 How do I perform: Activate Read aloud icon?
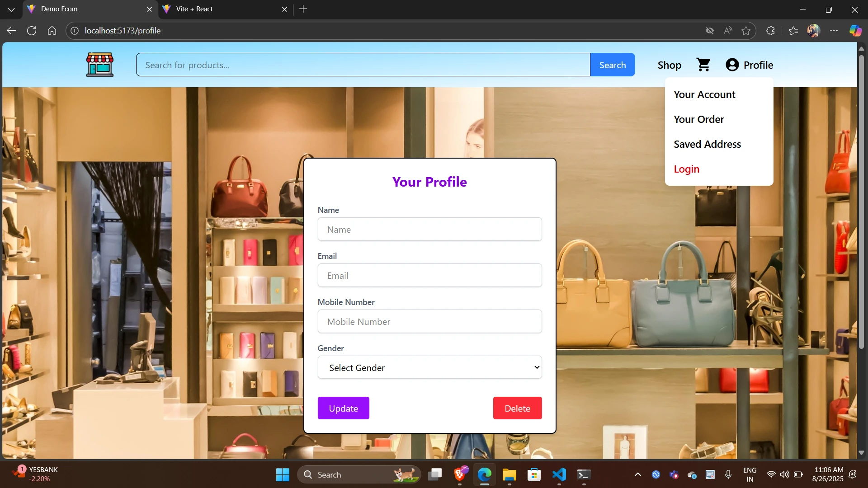(728, 31)
